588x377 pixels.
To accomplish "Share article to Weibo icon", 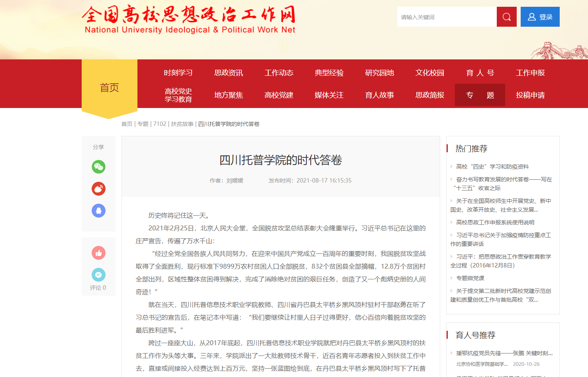I will pos(98,188).
